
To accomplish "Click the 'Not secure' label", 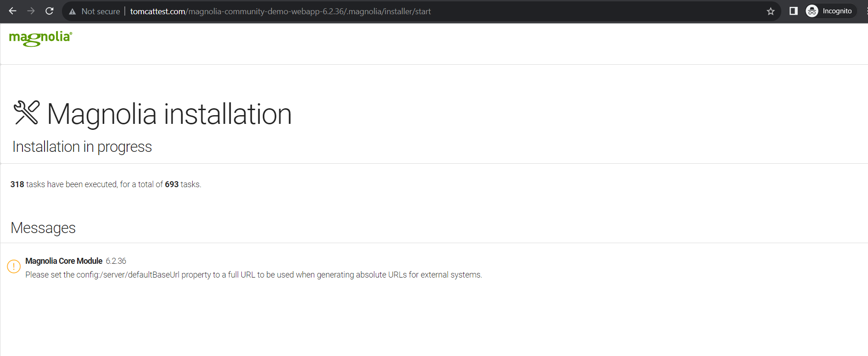I will [x=100, y=11].
